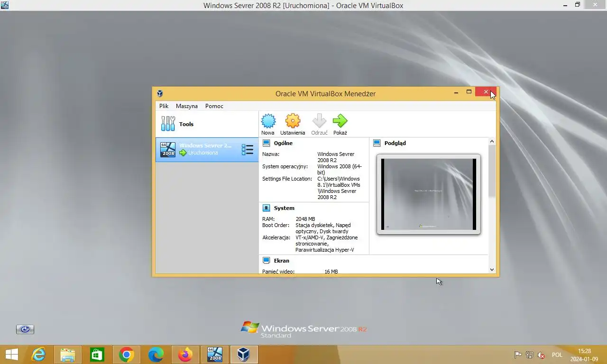The image size is (607, 364).
Task: Maximize the Menedżer window
Action: click(x=469, y=92)
